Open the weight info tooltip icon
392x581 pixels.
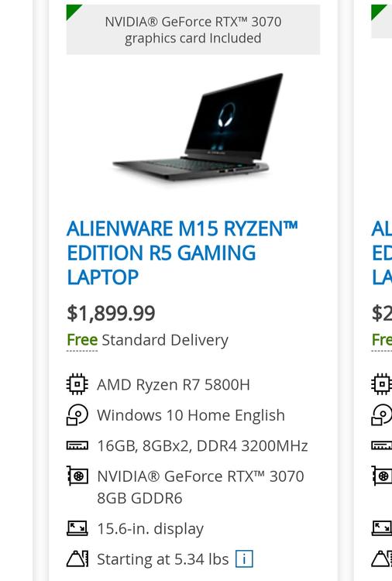point(244,559)
